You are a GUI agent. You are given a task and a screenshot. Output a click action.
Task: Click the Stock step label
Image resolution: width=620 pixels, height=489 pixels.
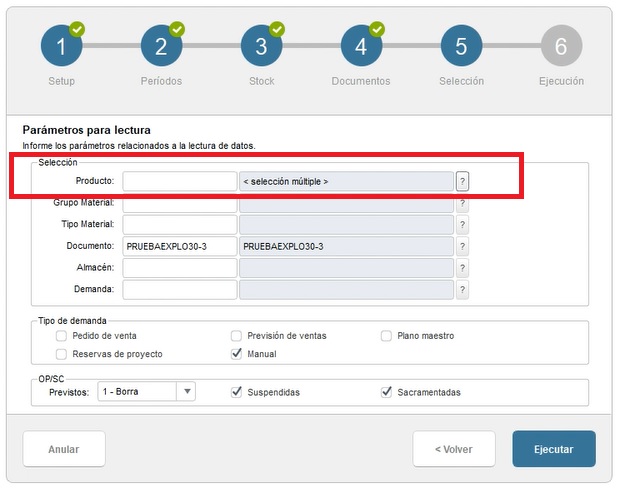261,81
